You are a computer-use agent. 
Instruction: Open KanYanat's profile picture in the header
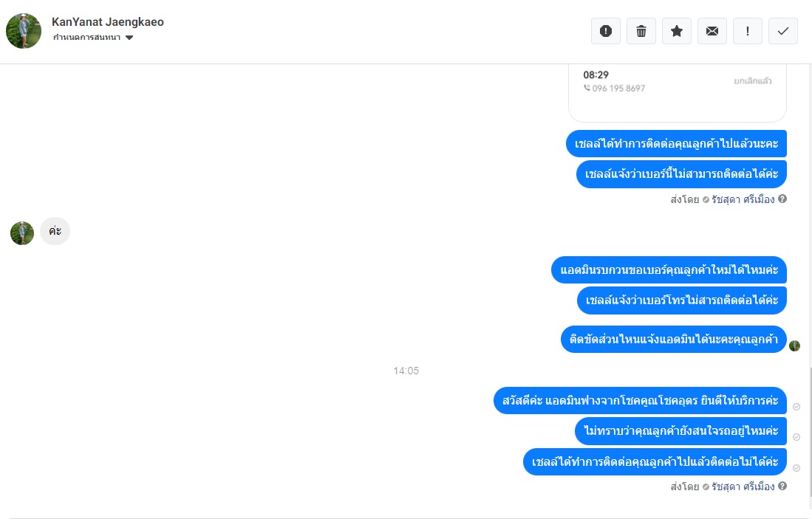click(x=24, y=31)
